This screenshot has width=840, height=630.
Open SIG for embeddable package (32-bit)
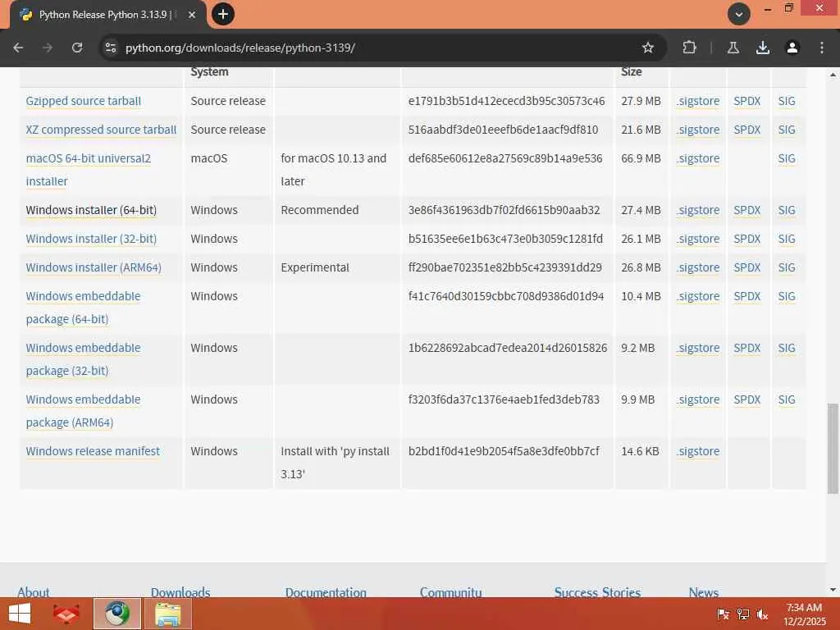(787, 348)
